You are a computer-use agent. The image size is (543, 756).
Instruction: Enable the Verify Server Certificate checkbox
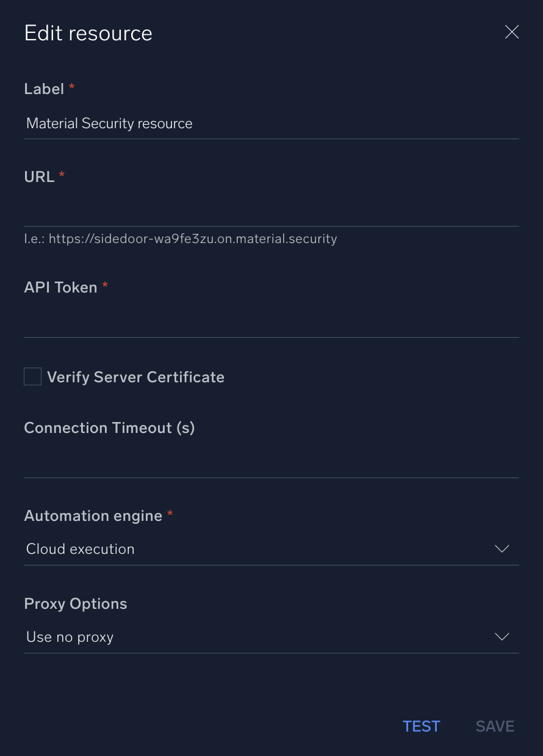32,376
